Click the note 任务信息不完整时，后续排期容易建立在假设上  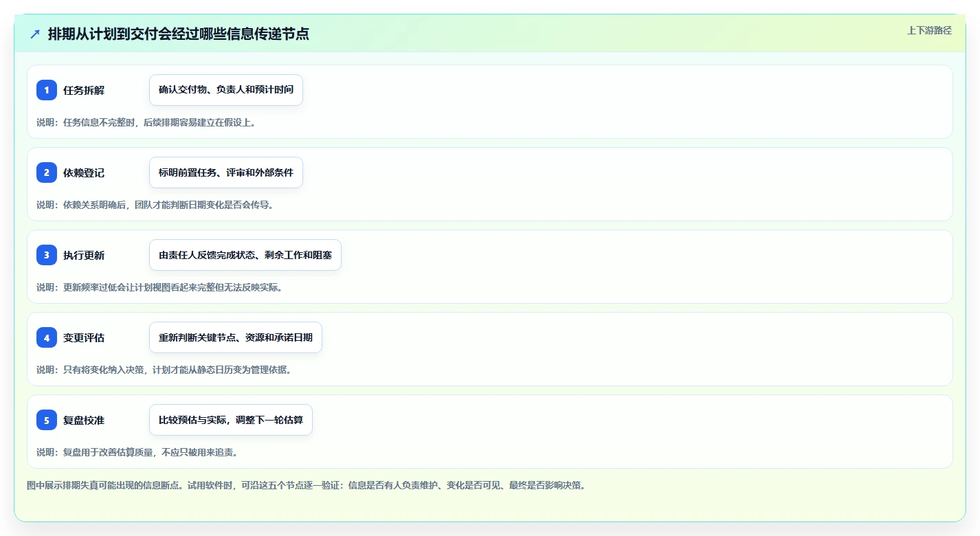click(146, 122)
